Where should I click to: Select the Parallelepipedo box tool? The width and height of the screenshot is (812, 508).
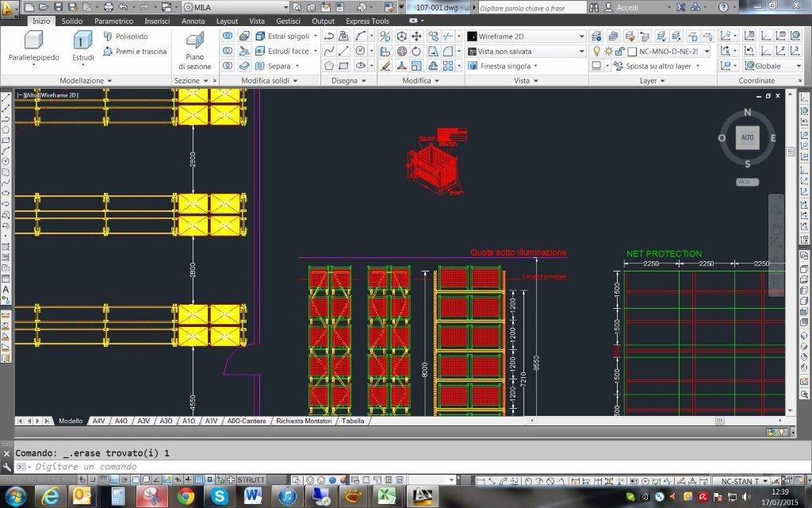[x=33, y=47]
